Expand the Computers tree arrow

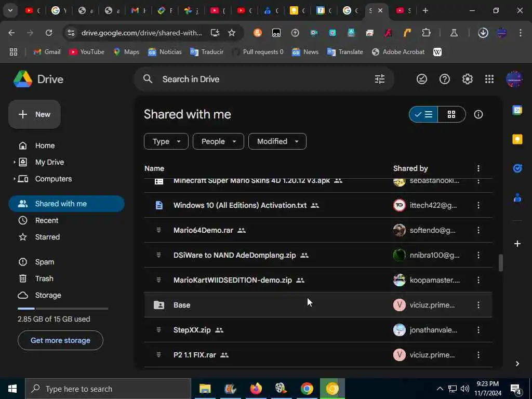coord(14,179)
